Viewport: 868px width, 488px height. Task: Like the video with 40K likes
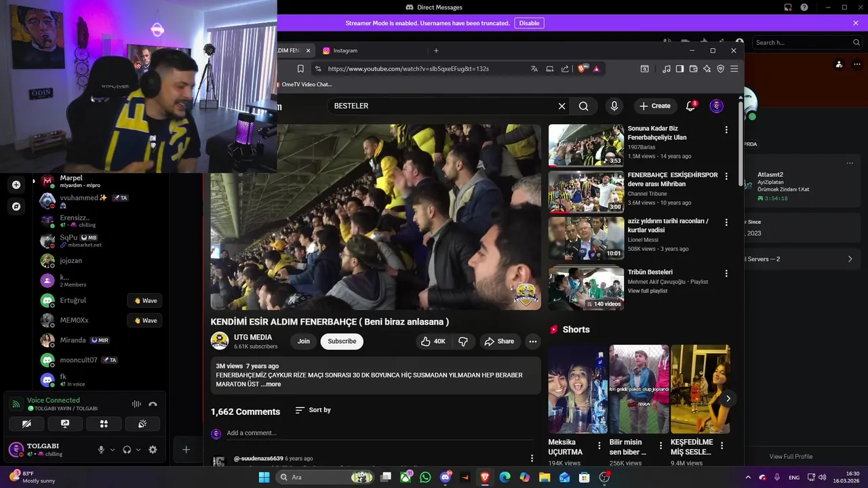pos(433,342)
